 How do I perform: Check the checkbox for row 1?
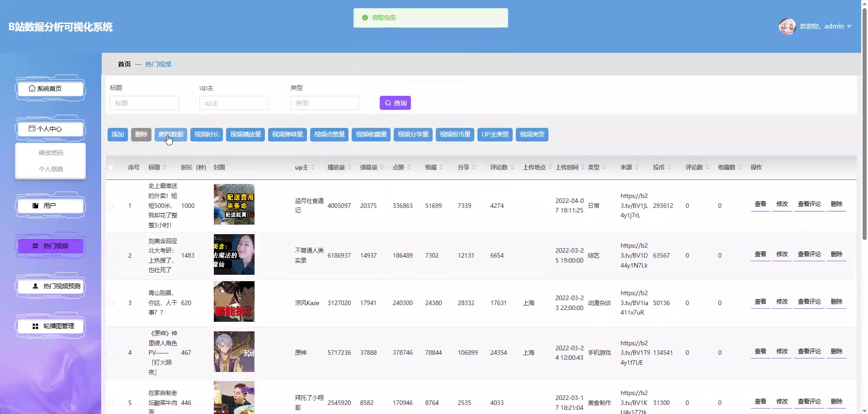click(111, 206)
